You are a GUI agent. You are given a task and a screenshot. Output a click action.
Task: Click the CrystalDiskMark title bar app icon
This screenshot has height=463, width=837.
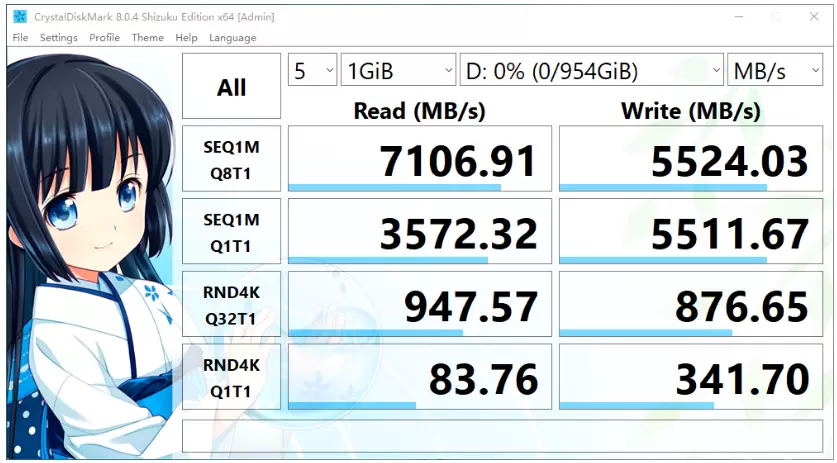[20, 17]
